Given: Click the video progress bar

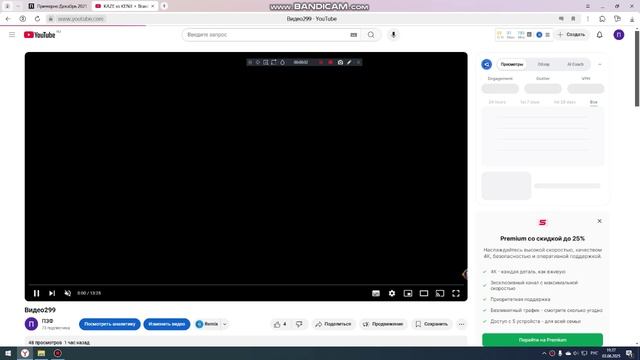Looking at the screenshot, I should pyautogui.click(x=246, y=284).
